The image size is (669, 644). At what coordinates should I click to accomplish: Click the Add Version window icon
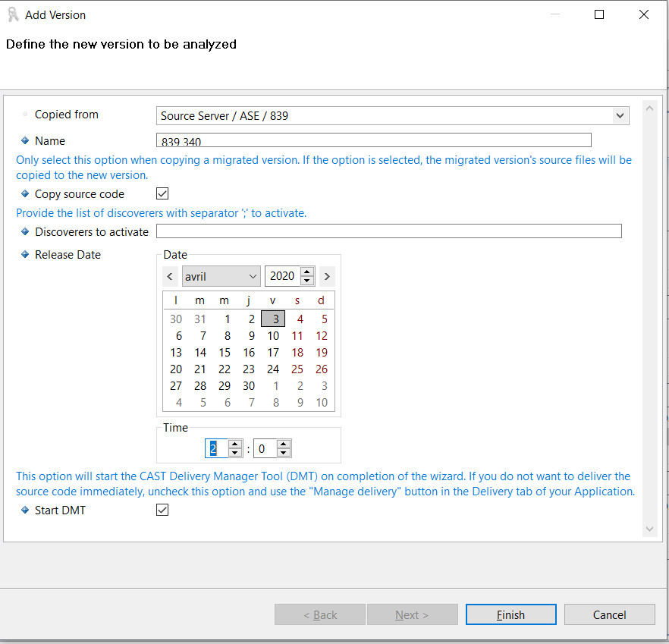12,14
